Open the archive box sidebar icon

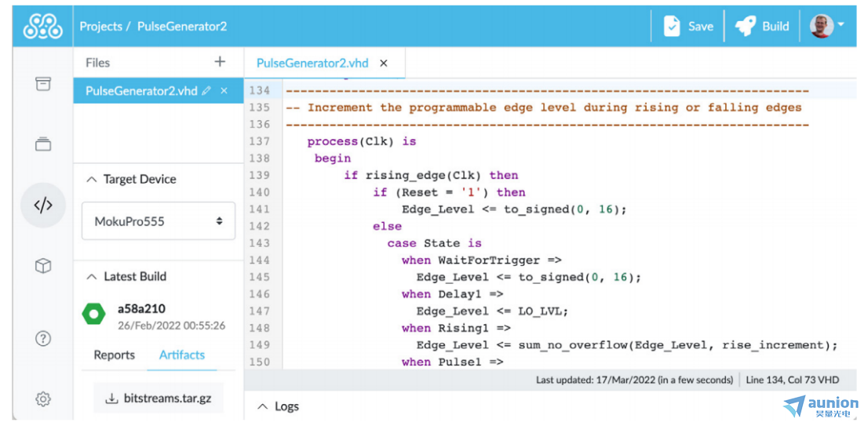point(43,83)
